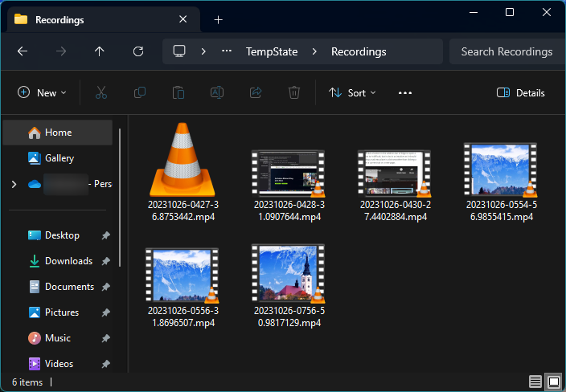The width and height of the screenshot is (566, 392).
Task: Click pin icon beside Pictures
Action: coord(106,312)
